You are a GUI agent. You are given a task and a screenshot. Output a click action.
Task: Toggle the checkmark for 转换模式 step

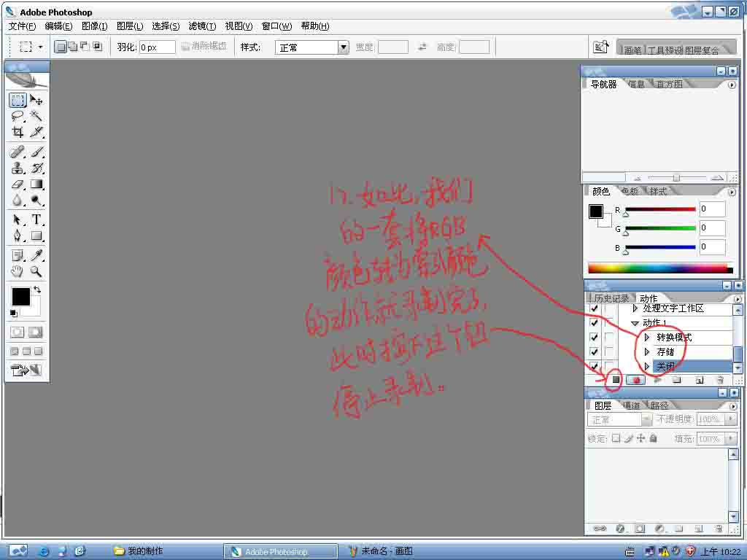pos(594,338)
